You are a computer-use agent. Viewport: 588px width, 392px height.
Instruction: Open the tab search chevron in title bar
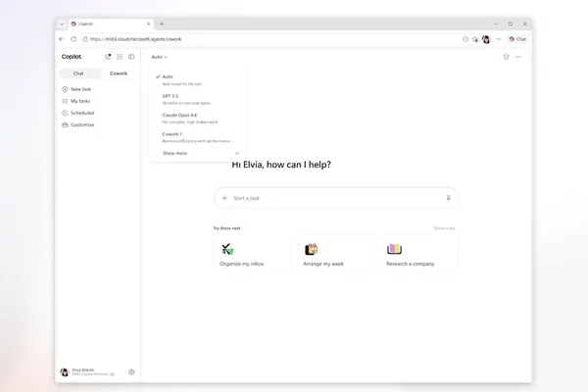[62, 24]
